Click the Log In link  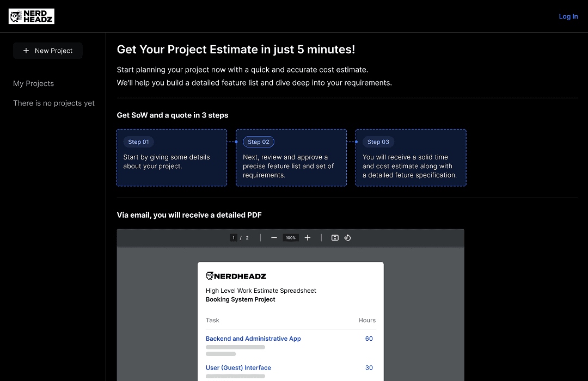tap(568, 16)
